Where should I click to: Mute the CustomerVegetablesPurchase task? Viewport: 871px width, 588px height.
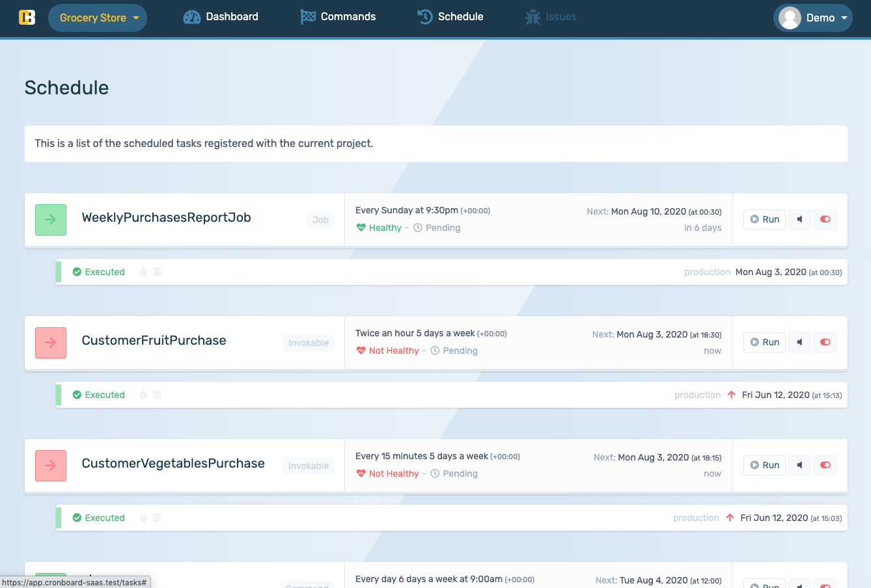(x=799, y=465)
